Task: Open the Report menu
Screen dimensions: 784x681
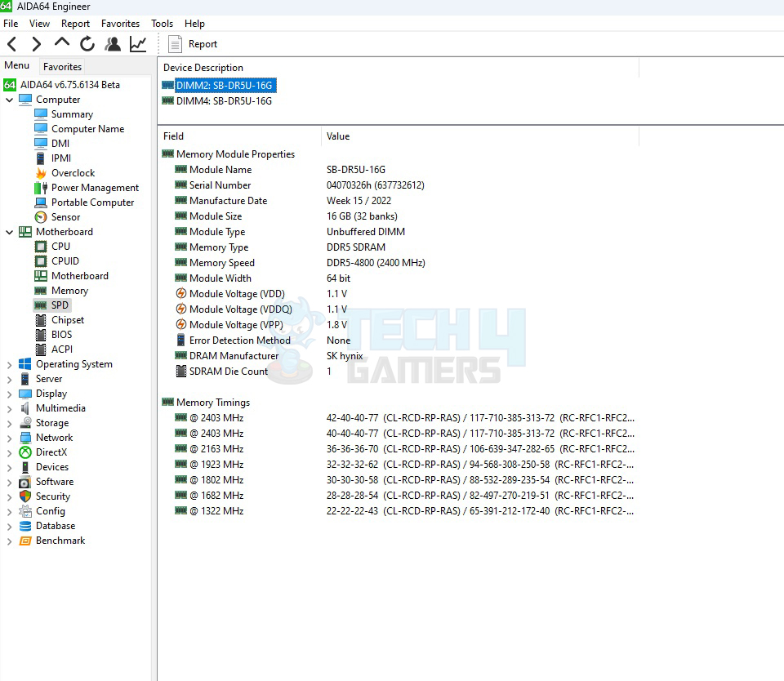Action: coord(75,24)
